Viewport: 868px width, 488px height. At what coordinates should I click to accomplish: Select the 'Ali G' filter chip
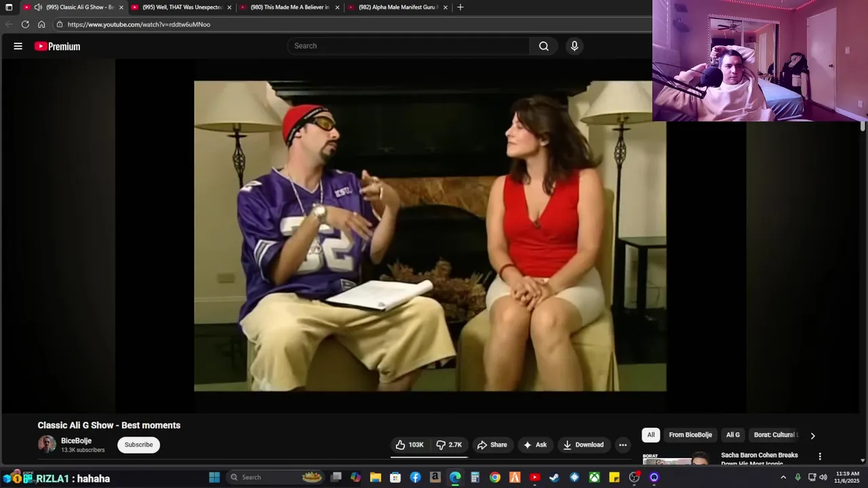(x=733, y=435)
